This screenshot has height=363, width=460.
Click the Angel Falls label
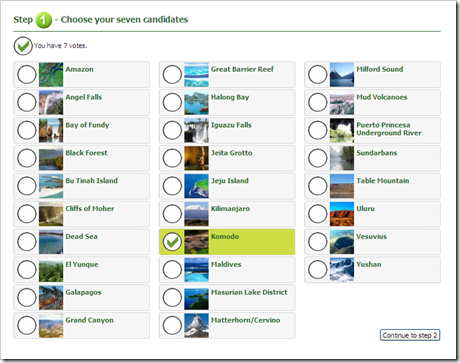tap(84, 97)
